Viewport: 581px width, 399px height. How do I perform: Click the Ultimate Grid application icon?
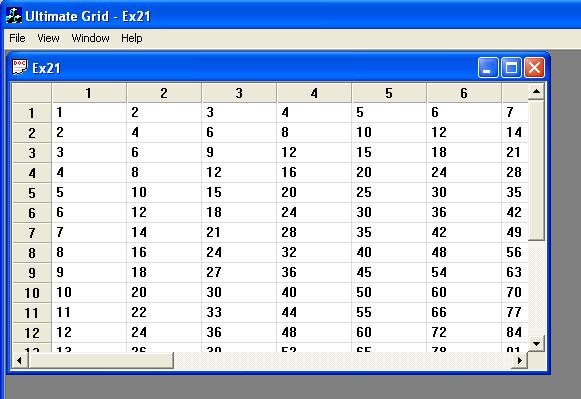click(x=14, y=16)
